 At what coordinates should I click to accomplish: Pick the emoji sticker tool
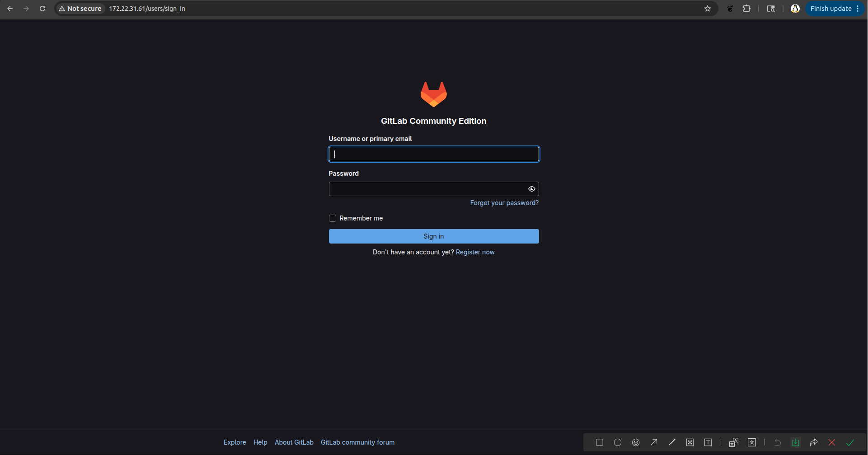pyautogui.click(x=636, y=442)
